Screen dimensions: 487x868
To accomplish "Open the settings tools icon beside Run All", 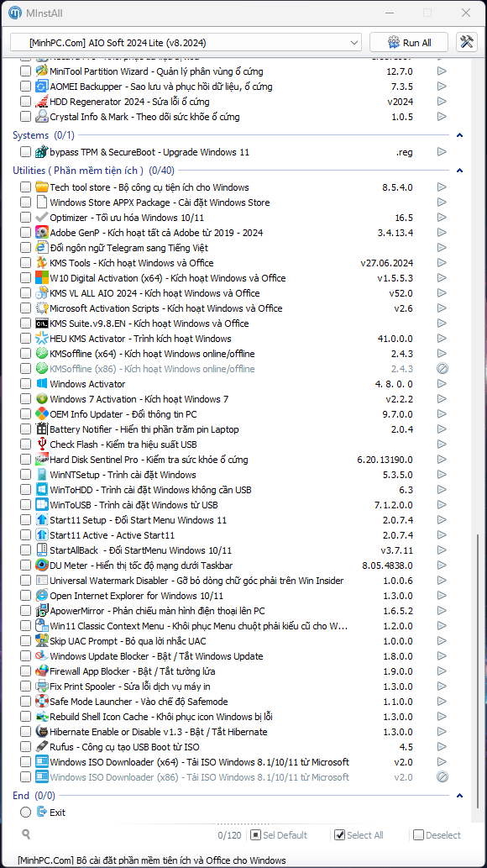I will click(x=467, y=42).
